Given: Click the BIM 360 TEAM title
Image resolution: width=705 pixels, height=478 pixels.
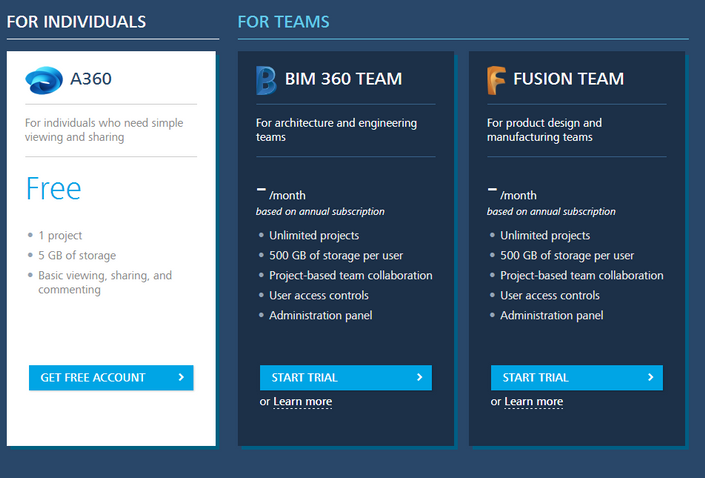Looking at the screenshot, I should [x=344, y=79].
